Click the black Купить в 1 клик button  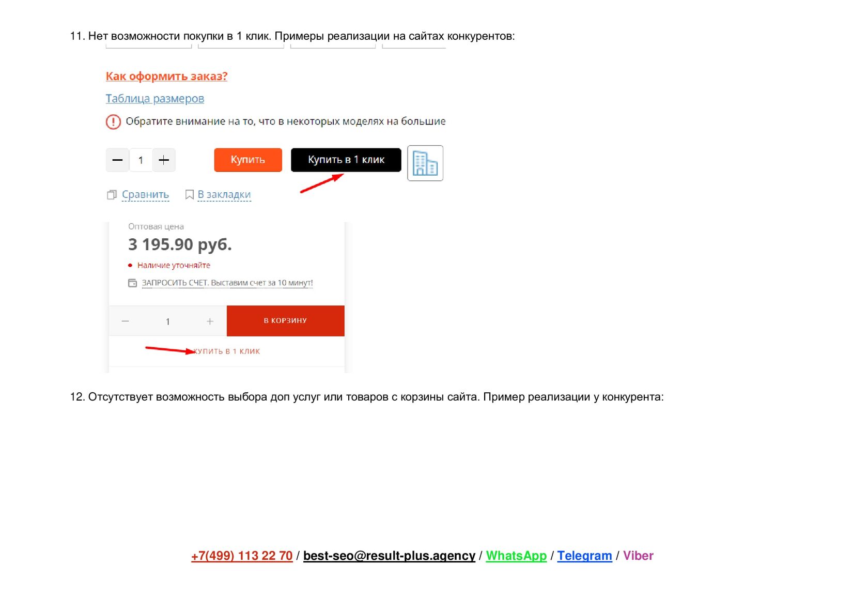click(346, 160)
